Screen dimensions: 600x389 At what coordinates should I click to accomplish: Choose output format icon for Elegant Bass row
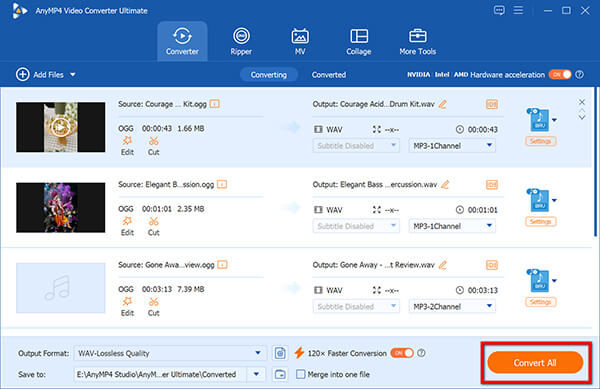[x=540, y=200]
